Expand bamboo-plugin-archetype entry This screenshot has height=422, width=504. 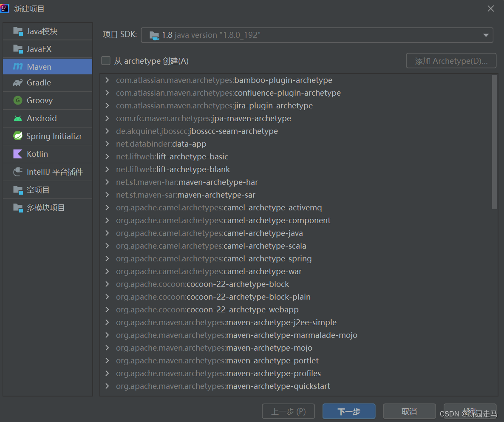[x=108, y=80]
